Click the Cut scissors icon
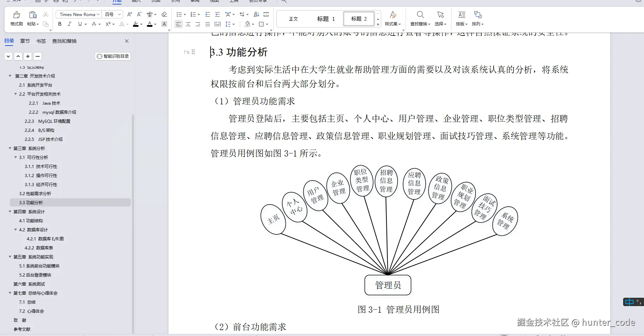The width and height of the screenshot is (644, 336). pyautogui.click(x=46, y=14)
